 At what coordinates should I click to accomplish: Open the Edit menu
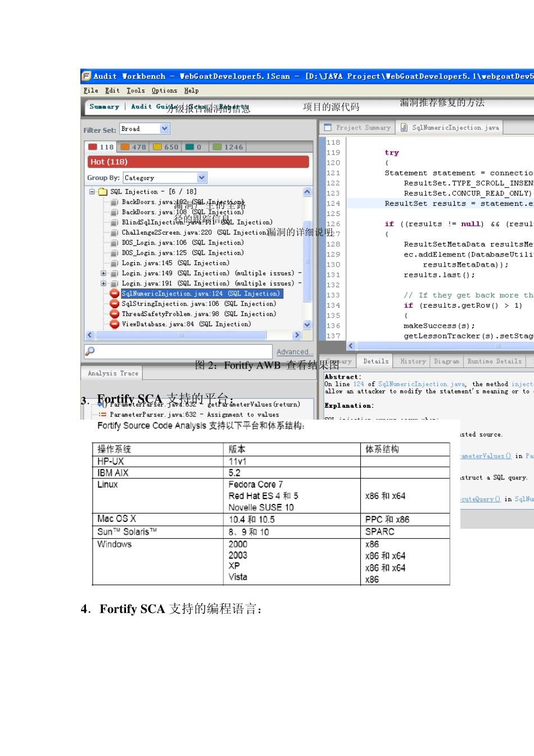tap(112, 91)
